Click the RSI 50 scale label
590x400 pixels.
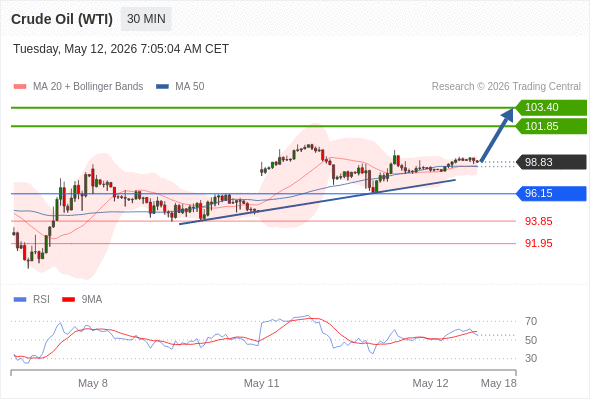coord(531,340)
